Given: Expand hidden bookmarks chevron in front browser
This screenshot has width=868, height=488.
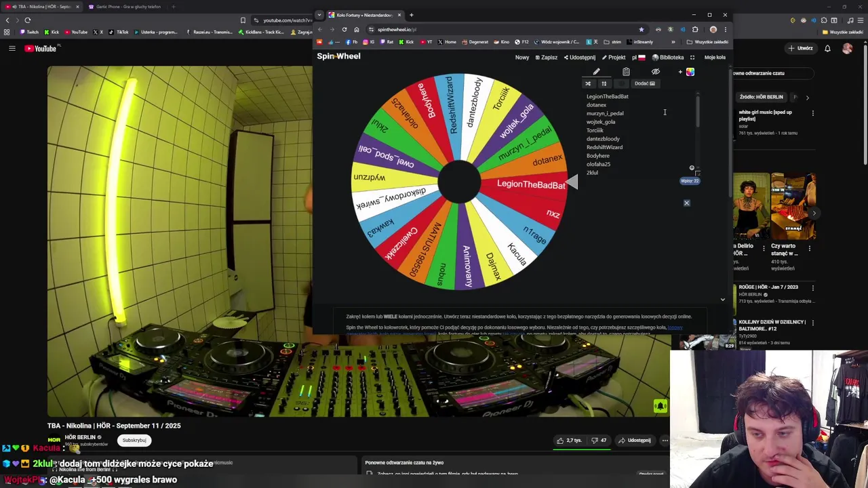Looking at the screenshot, I should pos(673,42).
